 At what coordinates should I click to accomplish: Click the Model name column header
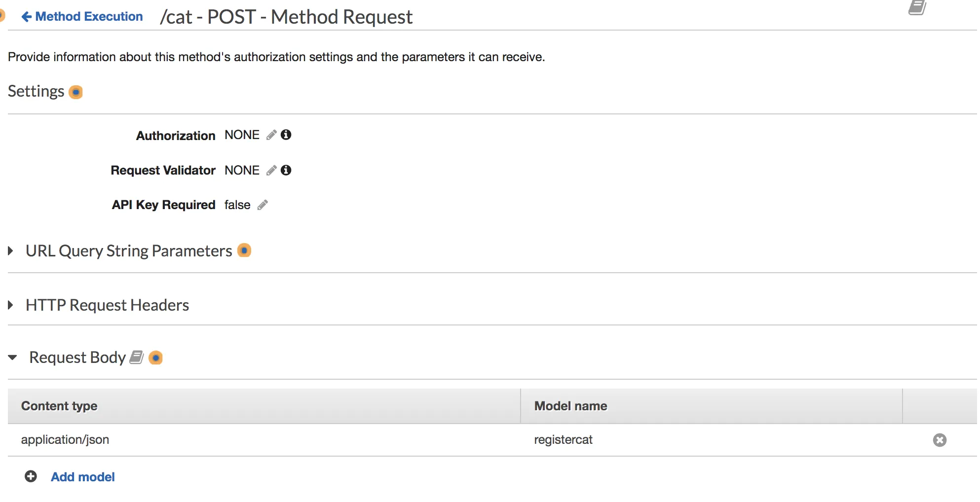[x=570, y=406]
